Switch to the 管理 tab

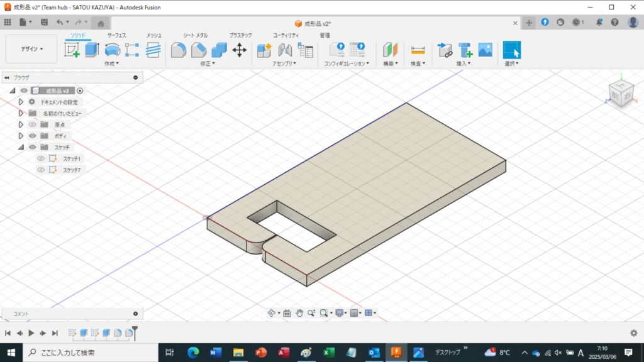point(325,35)
